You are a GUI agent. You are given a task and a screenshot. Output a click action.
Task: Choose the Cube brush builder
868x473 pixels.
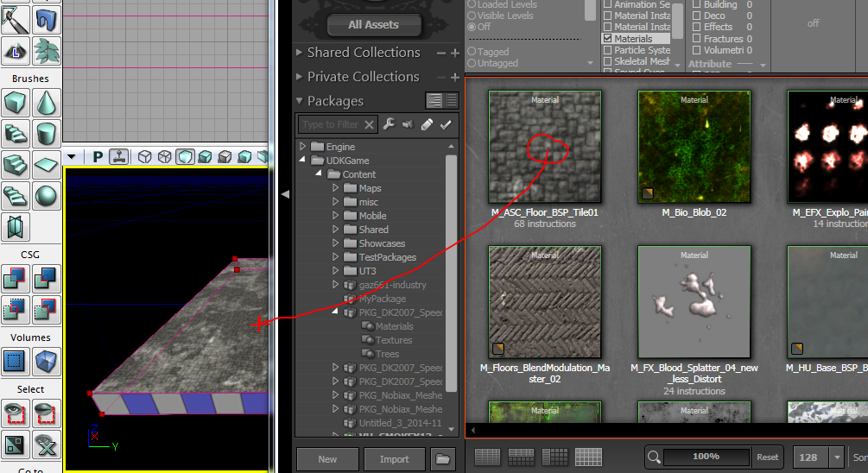click(16, 103)
